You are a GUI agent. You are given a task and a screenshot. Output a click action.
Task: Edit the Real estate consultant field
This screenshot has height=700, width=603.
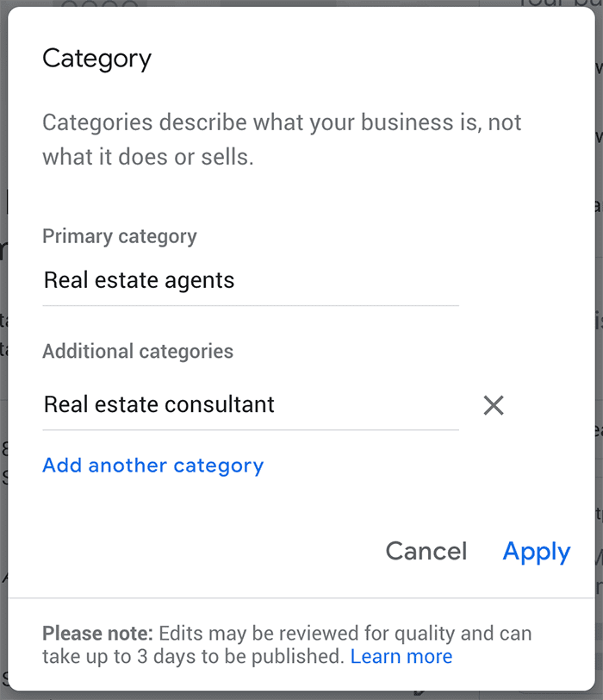pyautogui.click(x=250, y=405)
